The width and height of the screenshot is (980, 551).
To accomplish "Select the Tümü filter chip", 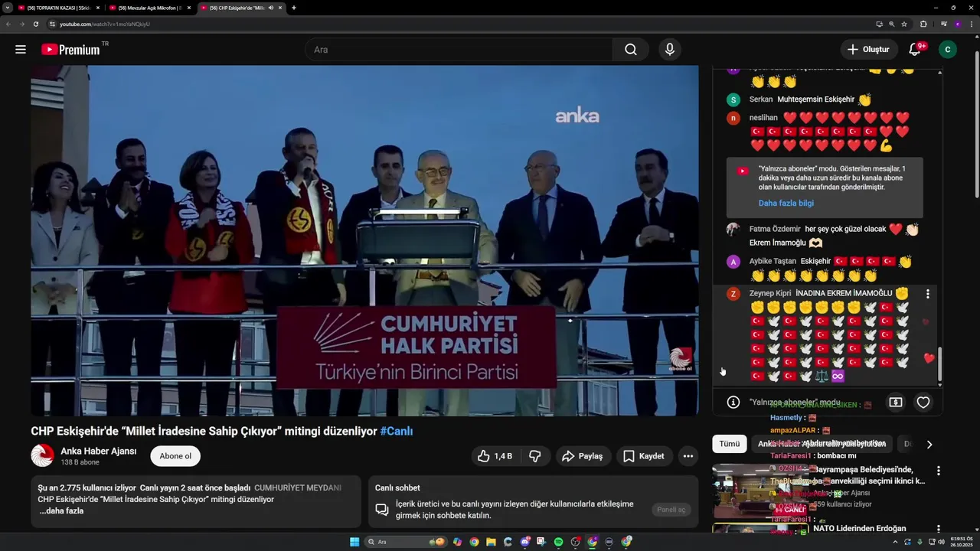I will coord(730,444).
